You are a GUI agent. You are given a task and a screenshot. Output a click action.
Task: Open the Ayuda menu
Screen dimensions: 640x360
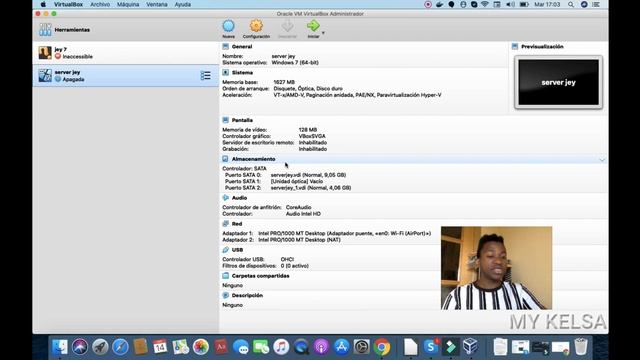183,4
